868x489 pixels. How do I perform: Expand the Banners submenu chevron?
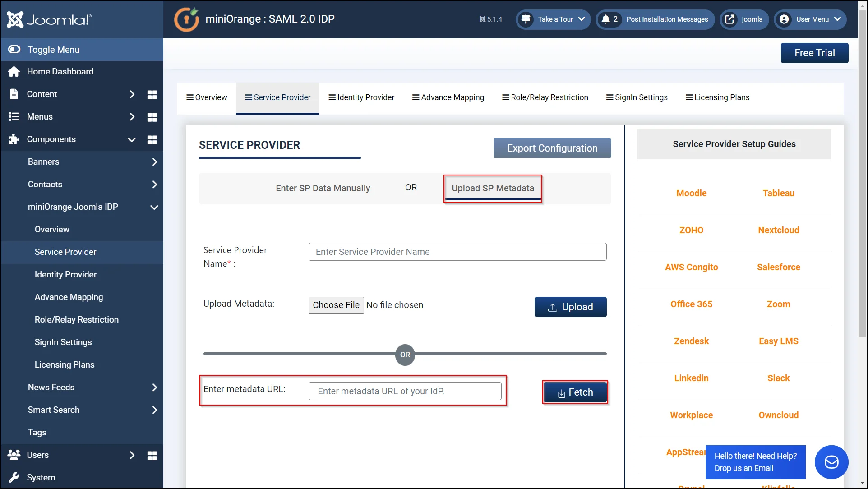pyautogui.click(x=154, y=161)
